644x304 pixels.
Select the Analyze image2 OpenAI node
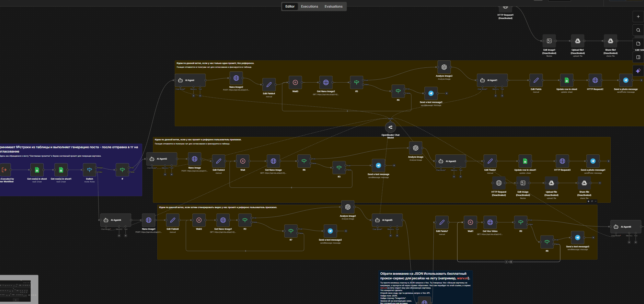tap(444, 67)
